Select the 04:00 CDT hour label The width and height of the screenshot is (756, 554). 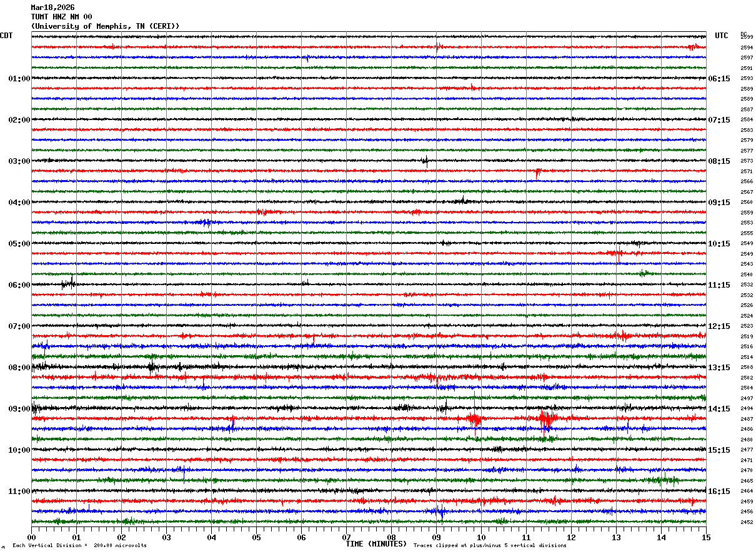19,203
